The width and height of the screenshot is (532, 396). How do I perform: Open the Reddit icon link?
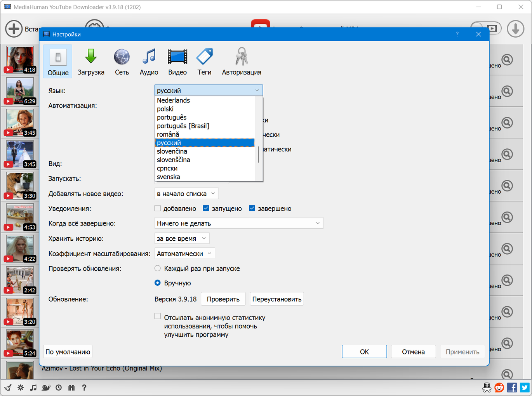[499, 387]
